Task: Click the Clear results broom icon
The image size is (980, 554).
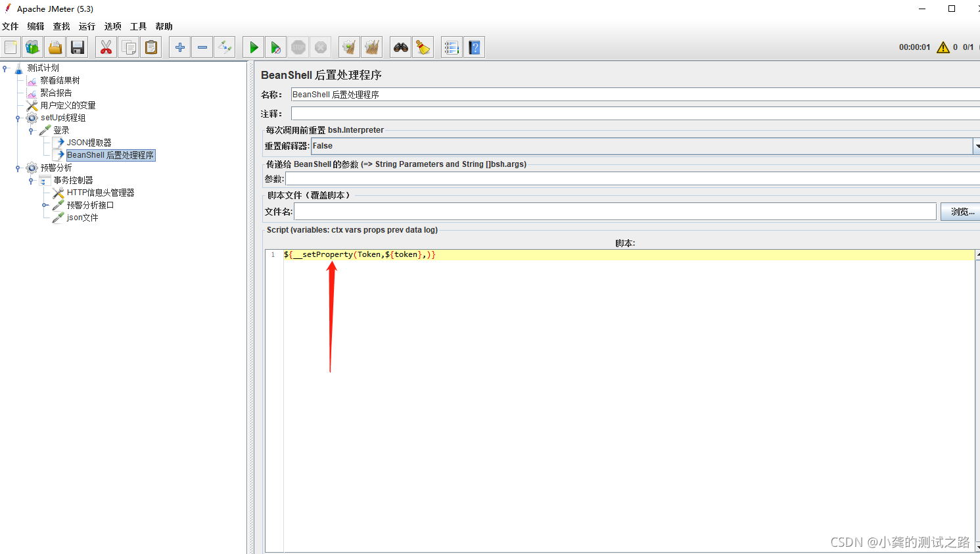Action: (349, 47)
